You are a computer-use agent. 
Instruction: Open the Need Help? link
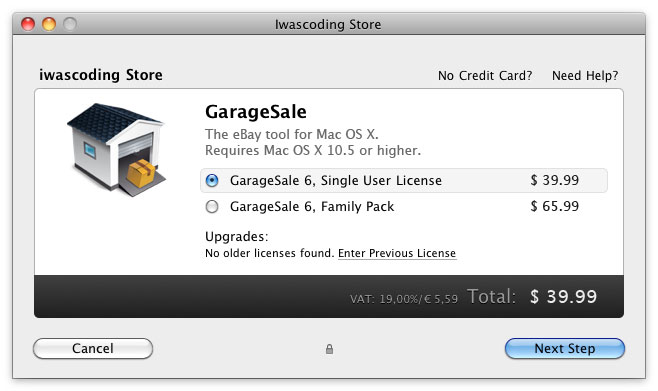tap(585, 76)
